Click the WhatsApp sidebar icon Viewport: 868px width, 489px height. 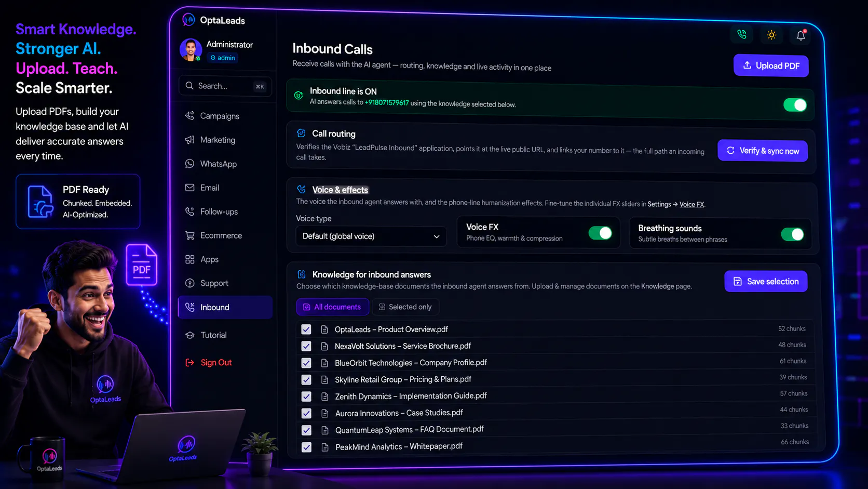pyautogui.click(x=189, y=163)
